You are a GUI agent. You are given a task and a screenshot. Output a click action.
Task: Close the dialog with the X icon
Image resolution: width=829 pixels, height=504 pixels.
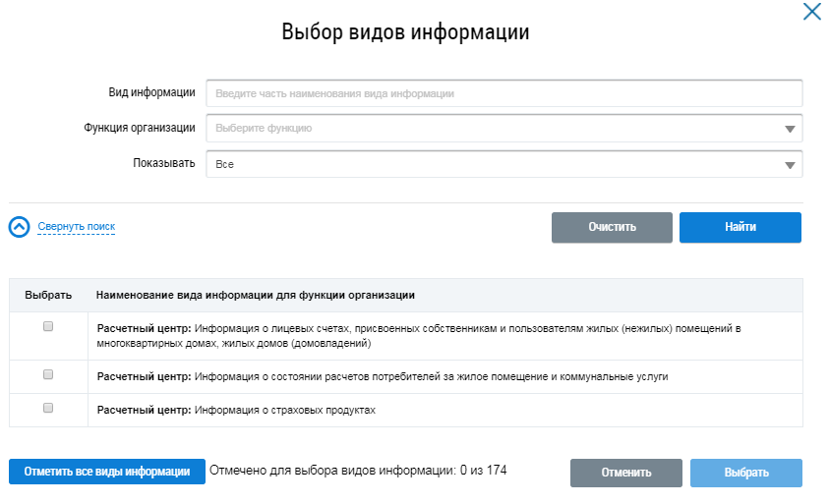(811, 13)
